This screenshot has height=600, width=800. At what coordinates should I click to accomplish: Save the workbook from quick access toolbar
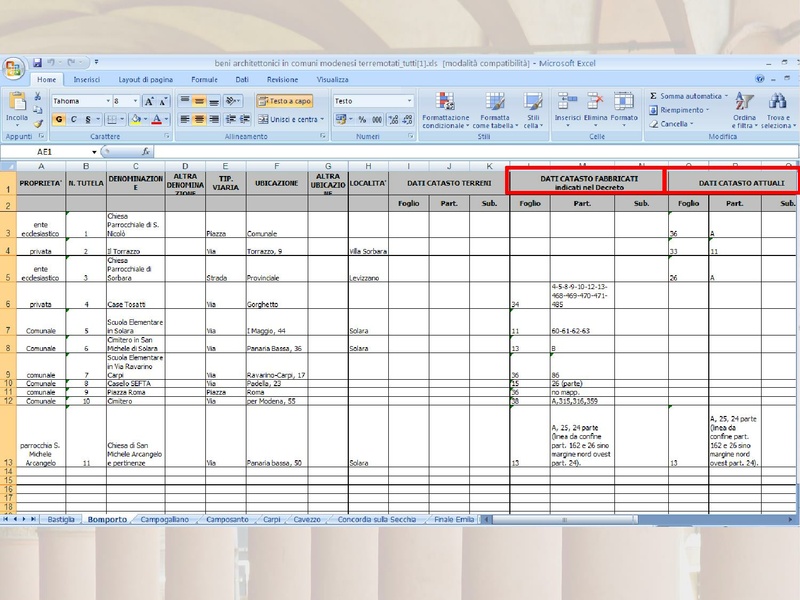37,62
